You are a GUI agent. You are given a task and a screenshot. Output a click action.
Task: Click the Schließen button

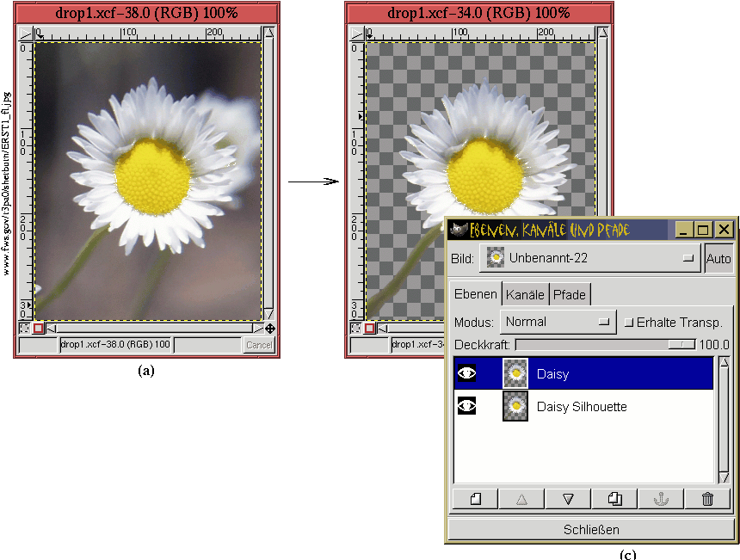pyautogui.click(x=591, y=529)
